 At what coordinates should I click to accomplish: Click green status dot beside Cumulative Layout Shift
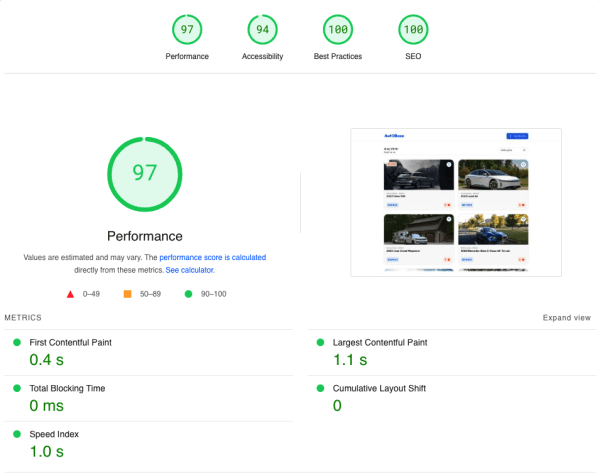coord(320,388)
